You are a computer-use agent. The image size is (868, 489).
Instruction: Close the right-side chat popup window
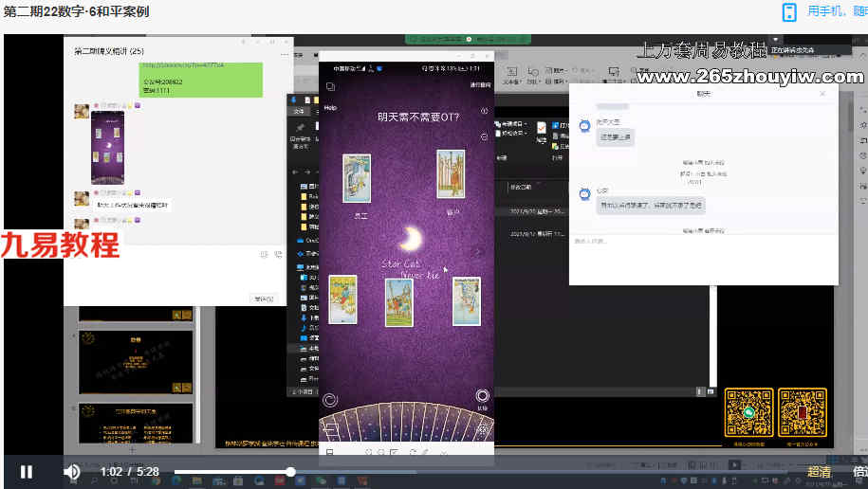coord(822,94)
